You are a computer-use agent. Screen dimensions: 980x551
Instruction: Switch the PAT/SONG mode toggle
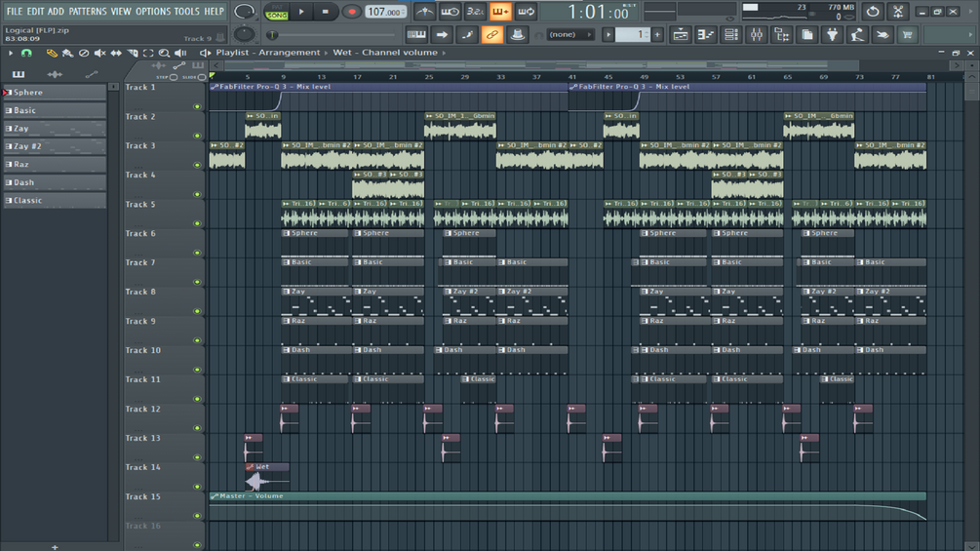[x=276, y=12]
